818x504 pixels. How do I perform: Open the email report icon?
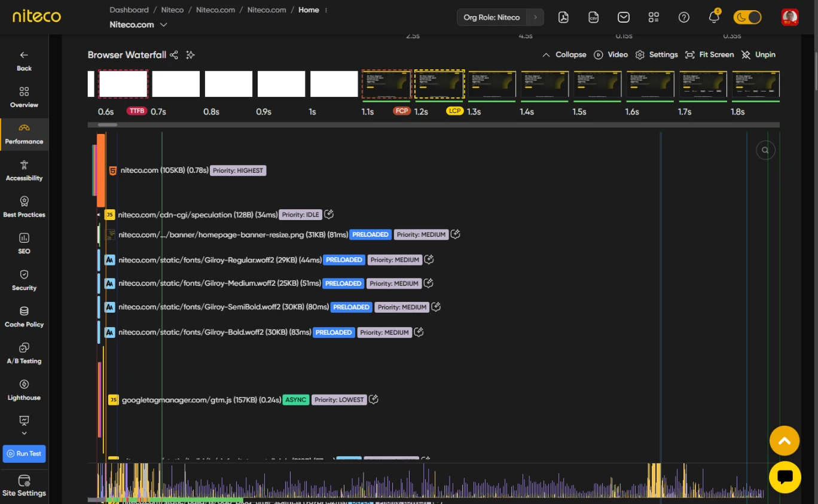point(624,17)
